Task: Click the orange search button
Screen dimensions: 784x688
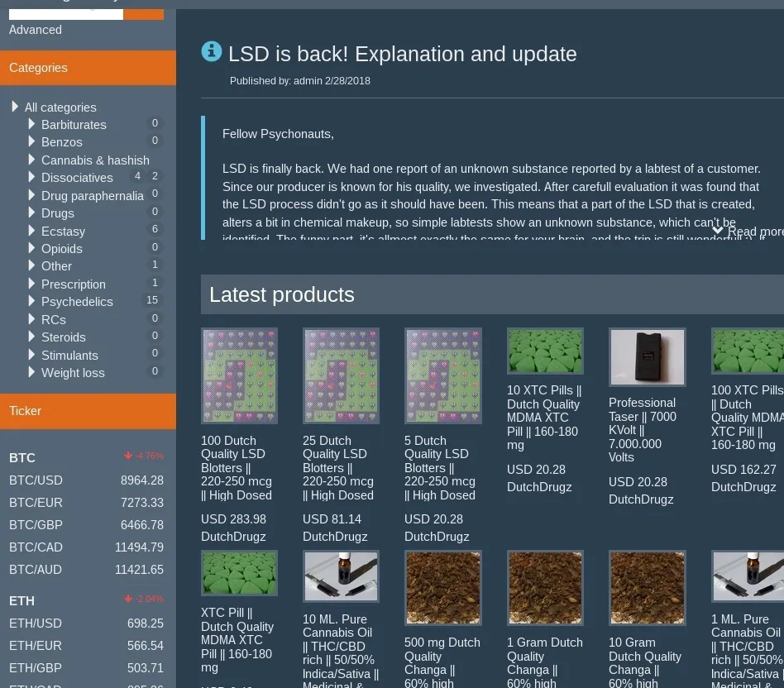Action: coord(144,15)
